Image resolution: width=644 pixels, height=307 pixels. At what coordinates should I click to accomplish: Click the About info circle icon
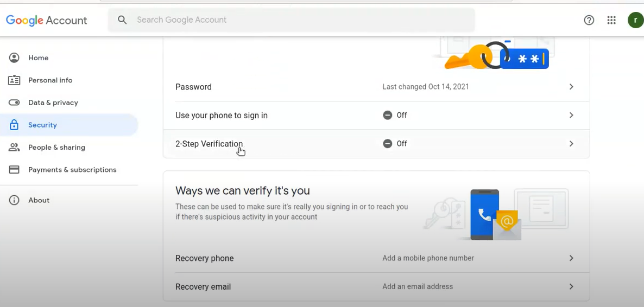[x=14, y=200]
